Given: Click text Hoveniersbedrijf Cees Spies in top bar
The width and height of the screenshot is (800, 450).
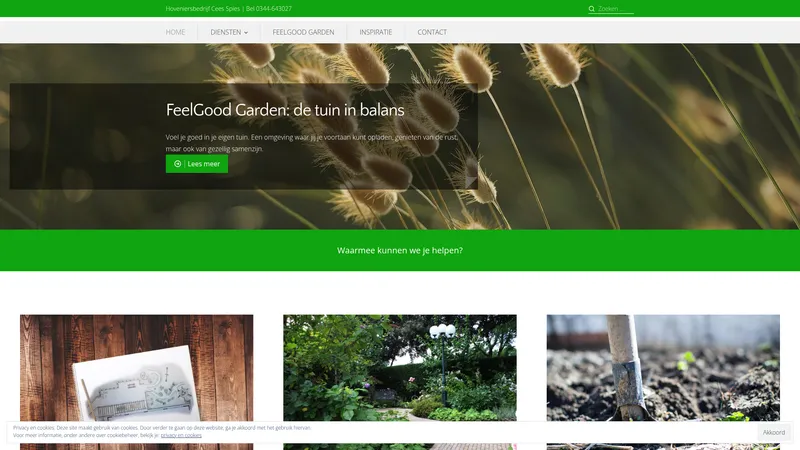Looking at the screenshot, I should coord(203,9).
